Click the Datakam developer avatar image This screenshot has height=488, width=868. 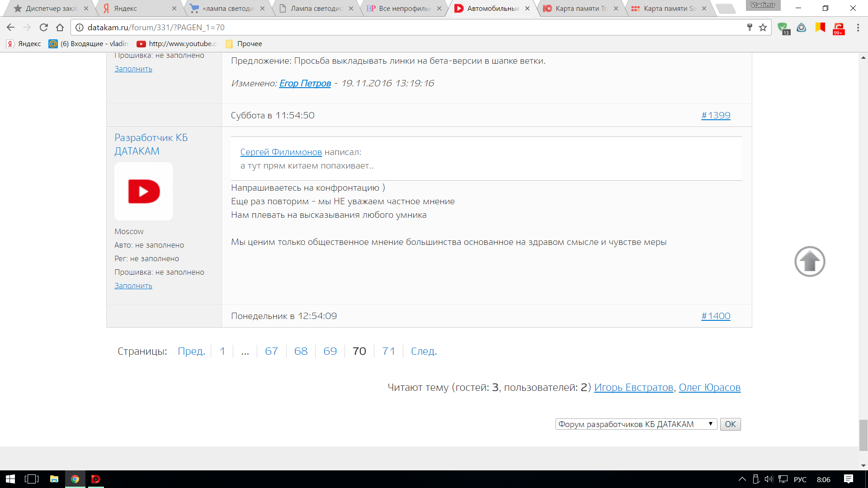tap(143, 191)
